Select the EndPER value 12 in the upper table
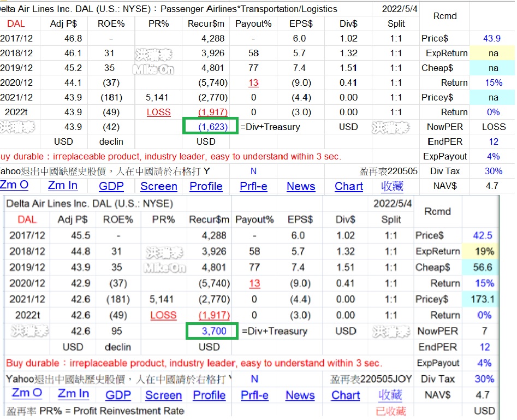This screenshot has width=517, height=420. (494, 141)
